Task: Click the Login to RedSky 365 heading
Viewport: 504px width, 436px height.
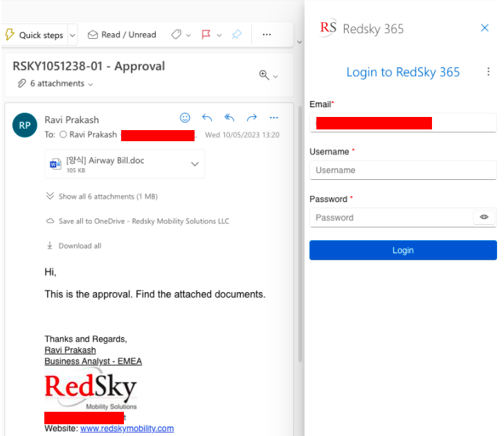Action: pyautogui.click(x=403, y=72)
